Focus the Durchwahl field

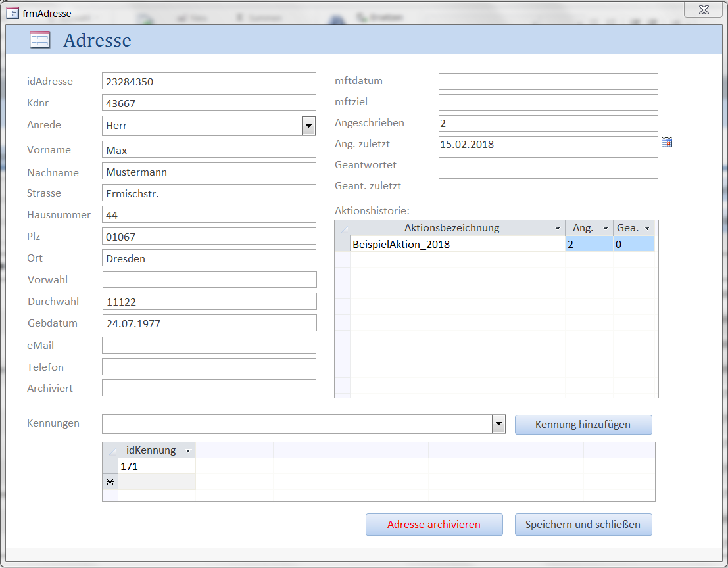point(209,301)
